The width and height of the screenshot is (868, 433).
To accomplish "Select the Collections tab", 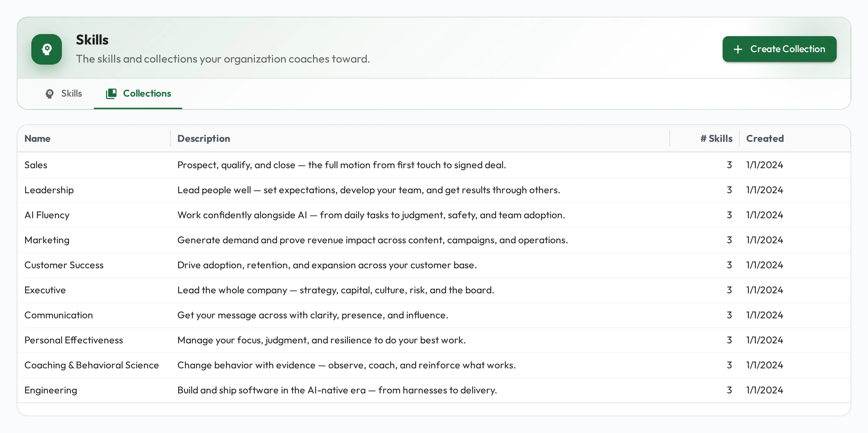I will 138,93.
